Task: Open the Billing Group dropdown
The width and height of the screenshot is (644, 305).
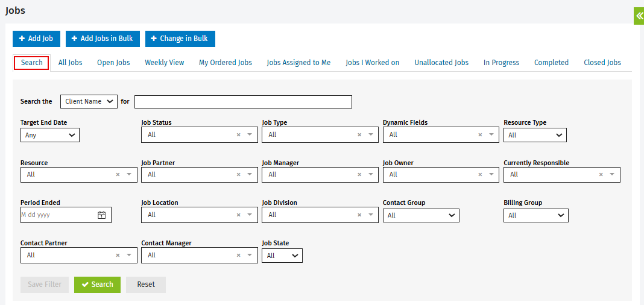Action: coord(536,215)
